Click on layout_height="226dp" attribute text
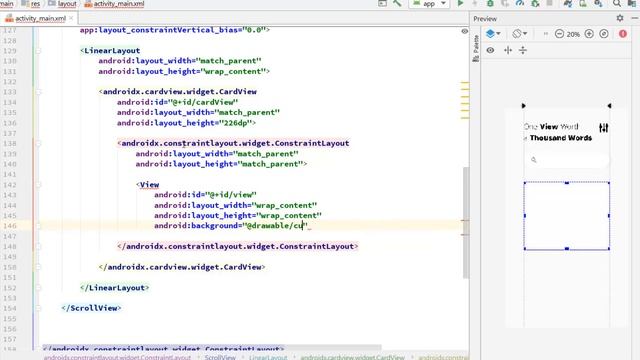Viewport: 640px width, 360px height. coord(186,123)
